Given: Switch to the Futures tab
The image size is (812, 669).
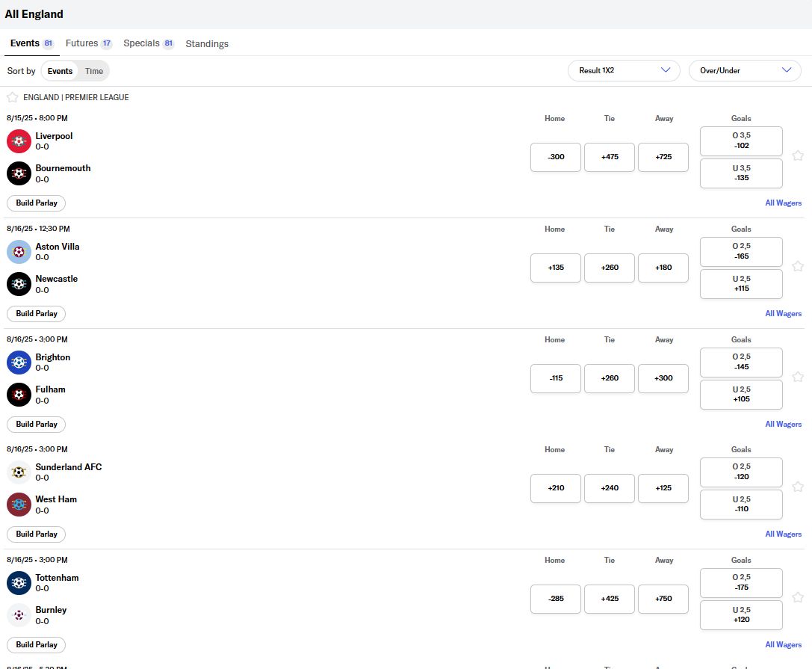Looking at the screenshot, I should (81, 43).
